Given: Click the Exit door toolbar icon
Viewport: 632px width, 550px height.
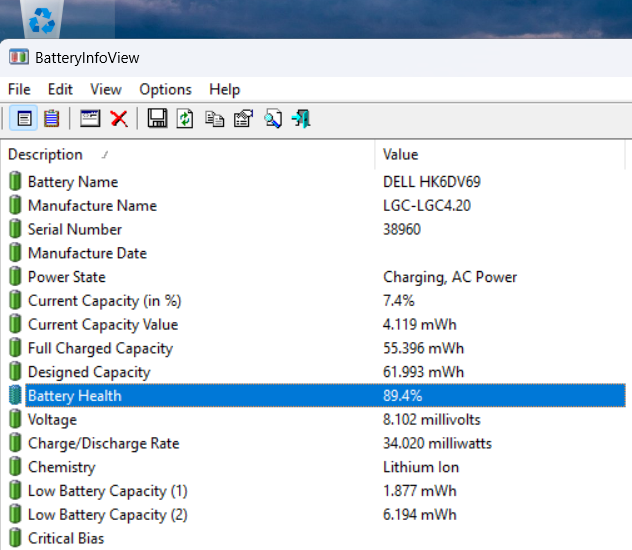Looking at the screenshot, I should [x=301, y=119].
